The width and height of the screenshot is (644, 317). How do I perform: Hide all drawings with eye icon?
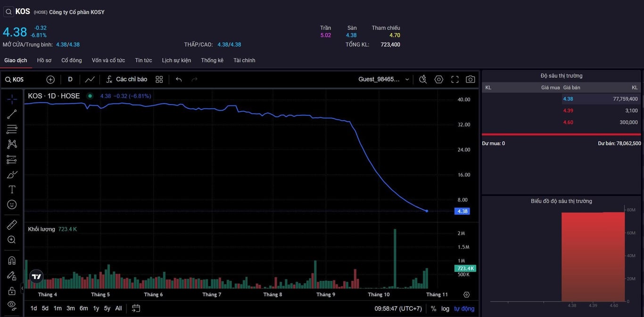pos(12,305)
